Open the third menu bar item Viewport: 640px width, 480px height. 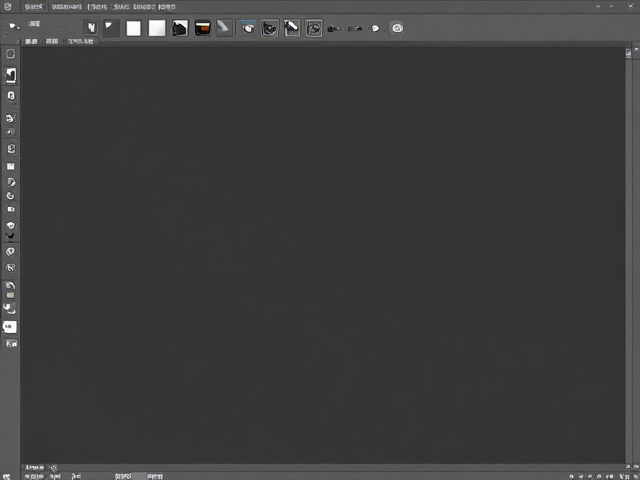97,7
